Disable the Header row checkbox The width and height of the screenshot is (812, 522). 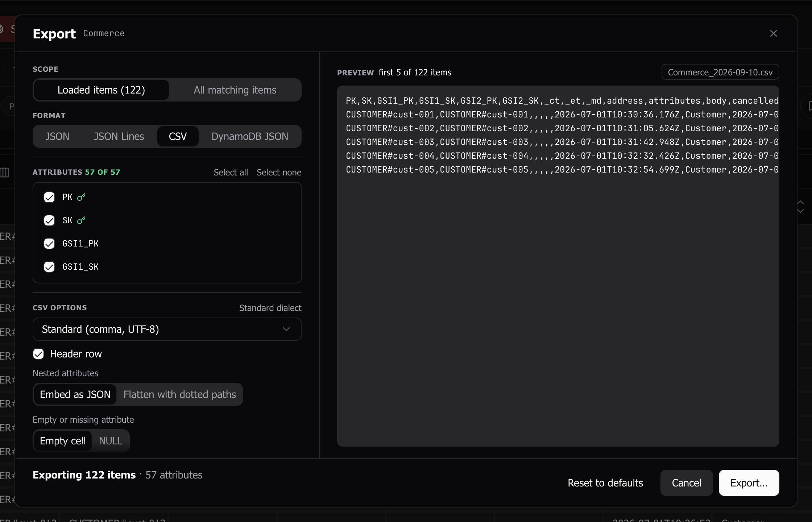pyautogui.click(x=38, y=354)
